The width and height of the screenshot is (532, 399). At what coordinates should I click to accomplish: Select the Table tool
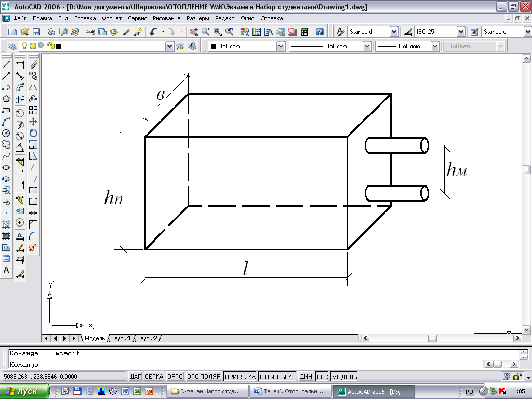6,259
